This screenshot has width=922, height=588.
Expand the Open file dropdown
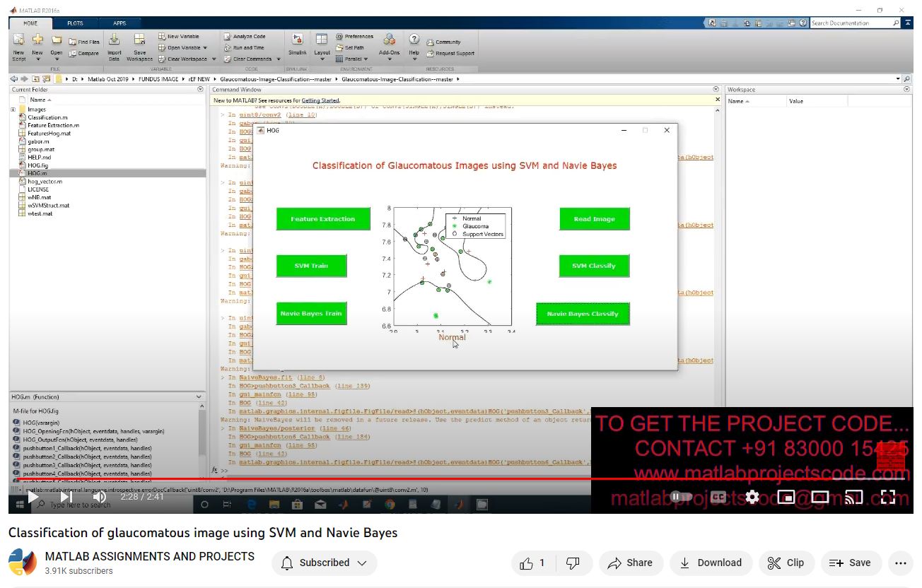[57, 59]
